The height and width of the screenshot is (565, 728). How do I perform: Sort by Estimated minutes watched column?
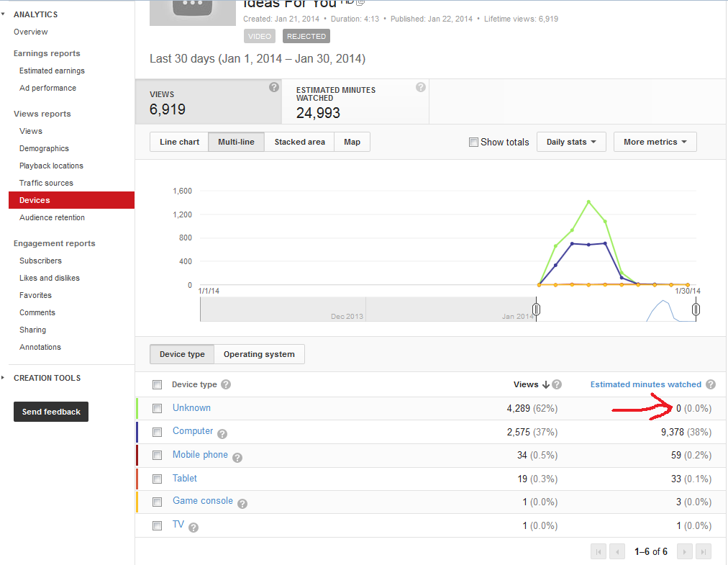pyautogui.click(x=646, y=384)
